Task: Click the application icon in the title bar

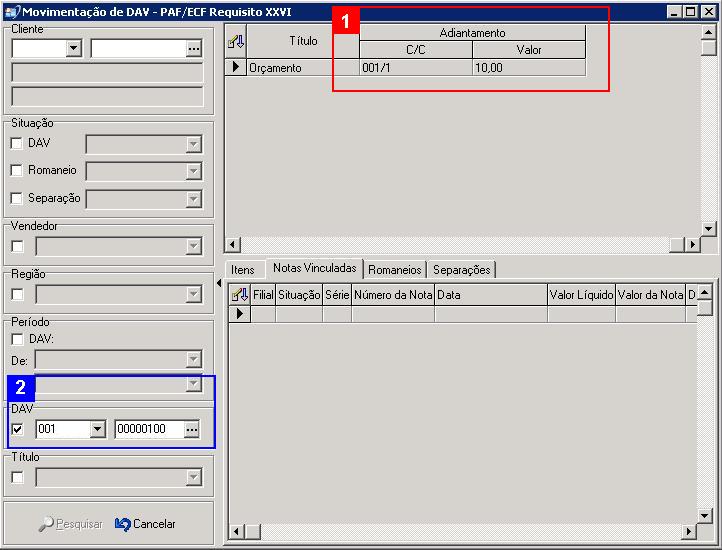Action: point(12,12)
